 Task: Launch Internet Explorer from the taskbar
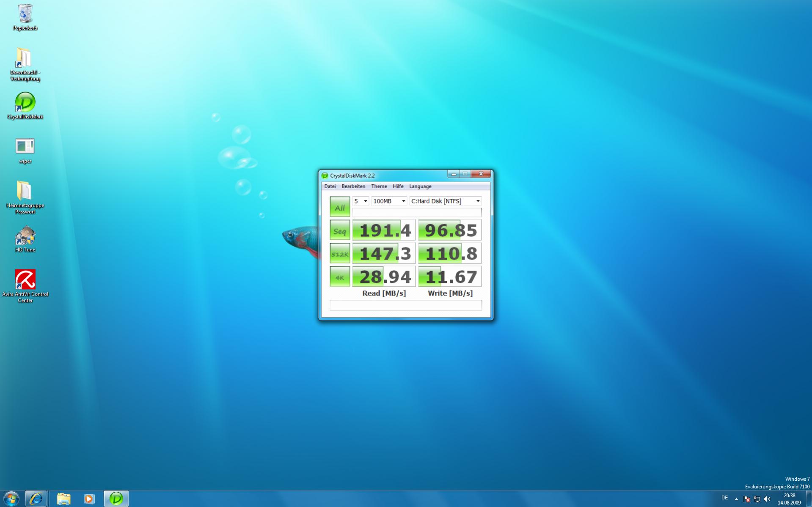pyautogui.click(x=36, y=499)
